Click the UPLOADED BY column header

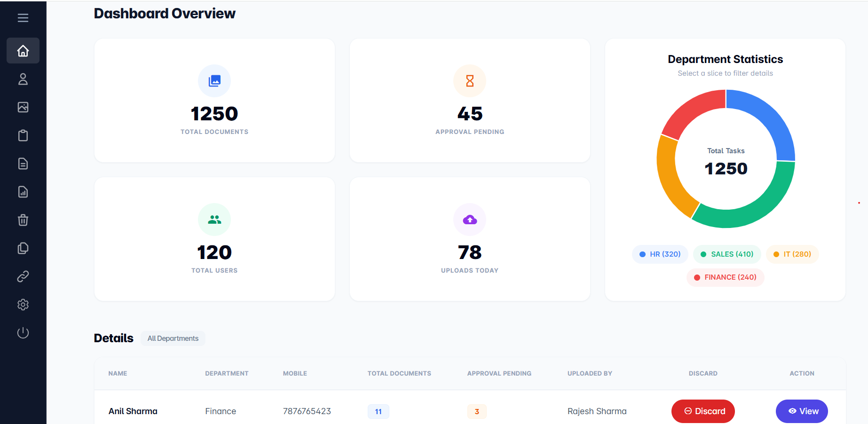pos(590,373)
